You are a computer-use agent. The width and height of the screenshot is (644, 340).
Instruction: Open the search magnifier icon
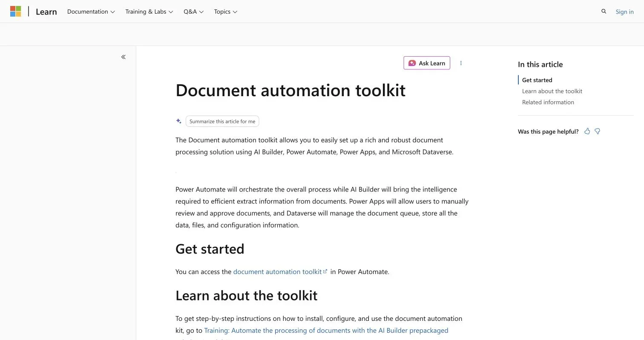coord(604,11)
